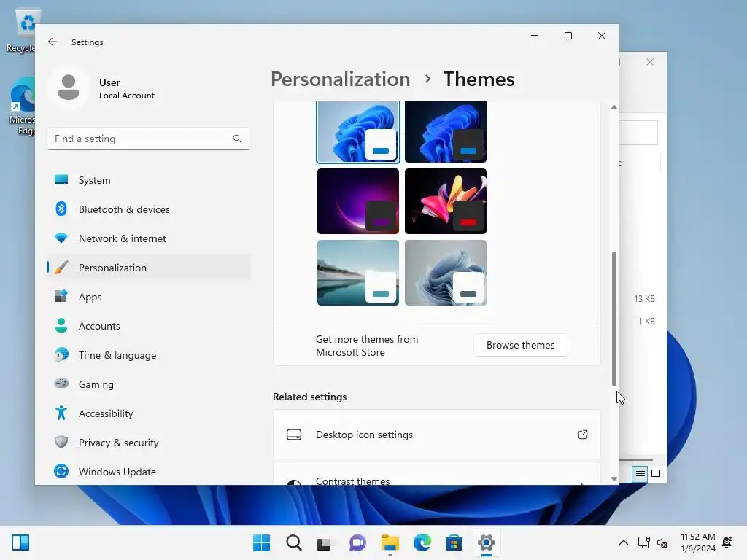Click the Privacy & security shield icon

click(x=61, y=442)
